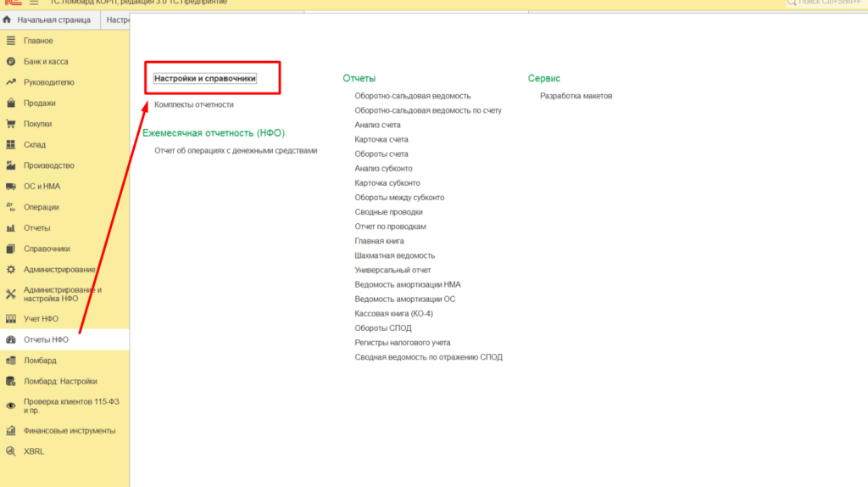The width and height of the screenshot is (868, 487).
Task: Click the XBRL magnifier icon
Action: (x=11, y=451)
